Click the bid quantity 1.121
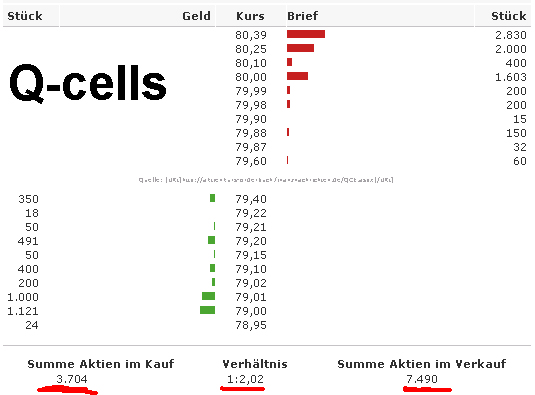This screenshot has width=535, height=395. tap(23, 311)
